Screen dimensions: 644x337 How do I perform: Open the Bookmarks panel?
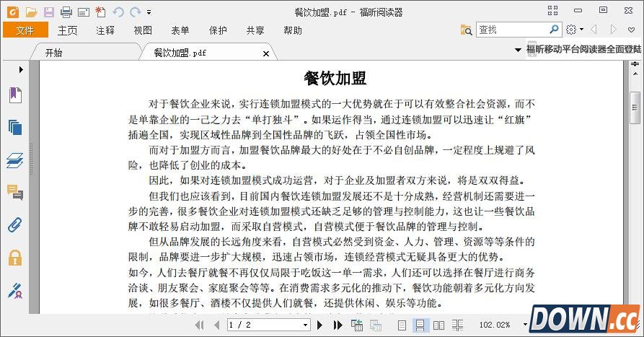pyautogui.click(x=15, y=95)
